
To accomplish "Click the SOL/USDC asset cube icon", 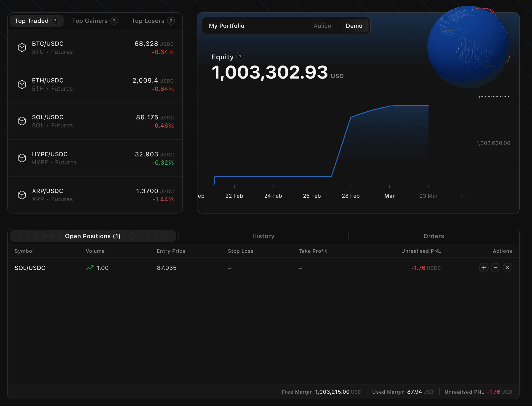I will [x=22, y=121].
